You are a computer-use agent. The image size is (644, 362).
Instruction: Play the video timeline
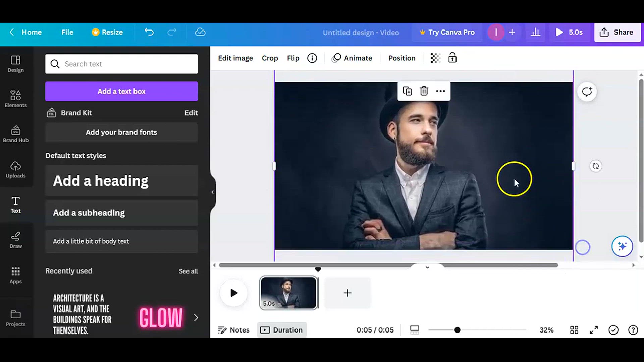pyautogui.click(x=234, y=293)
